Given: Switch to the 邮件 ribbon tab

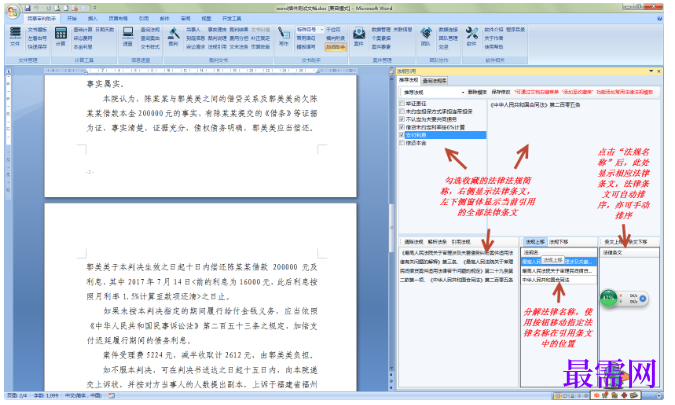Looking at the screenshot, I should [164, 19].
